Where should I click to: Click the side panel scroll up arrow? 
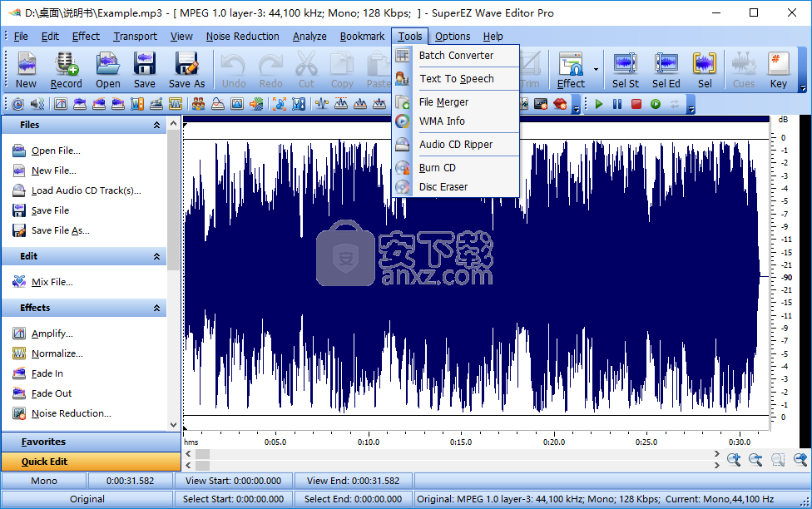tap(174, 123)
